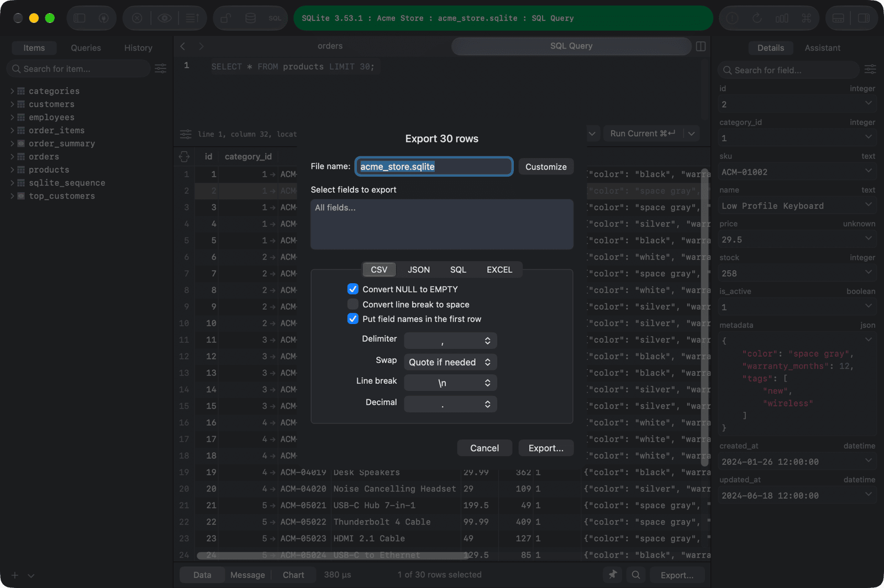Click the commit lines-arrow toolbar icon
Viewport: 884px width, 588px height.
192,18
